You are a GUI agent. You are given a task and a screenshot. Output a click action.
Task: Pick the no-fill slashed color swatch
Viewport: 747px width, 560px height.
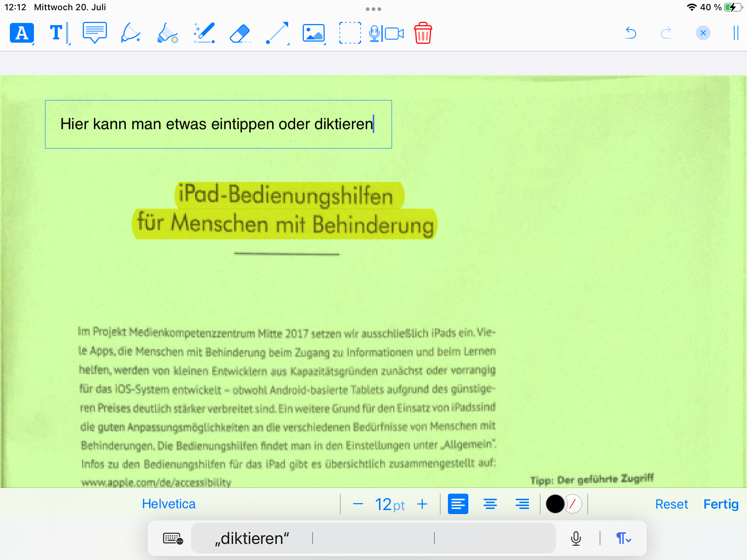[x=574, y=504]
